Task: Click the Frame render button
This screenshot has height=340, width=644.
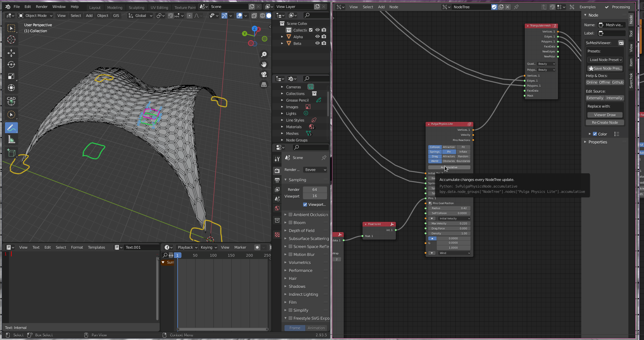Action: [x=295, y=328]
